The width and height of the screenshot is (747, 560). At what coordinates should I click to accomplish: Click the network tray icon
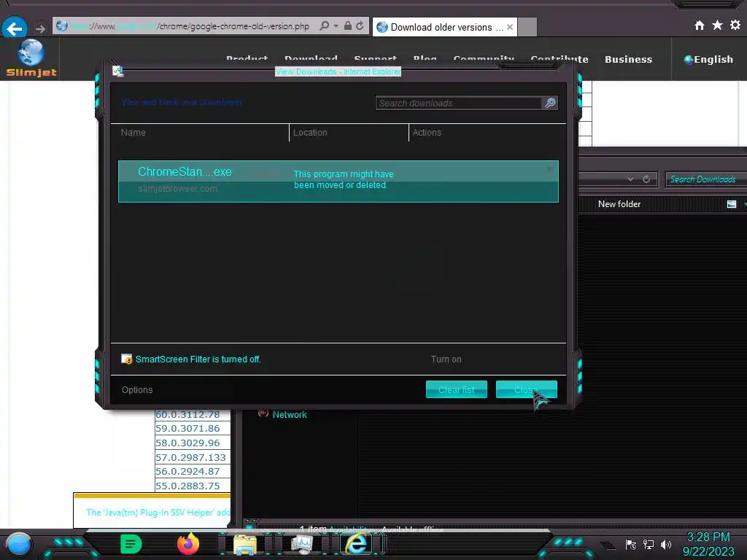(649, 545)
